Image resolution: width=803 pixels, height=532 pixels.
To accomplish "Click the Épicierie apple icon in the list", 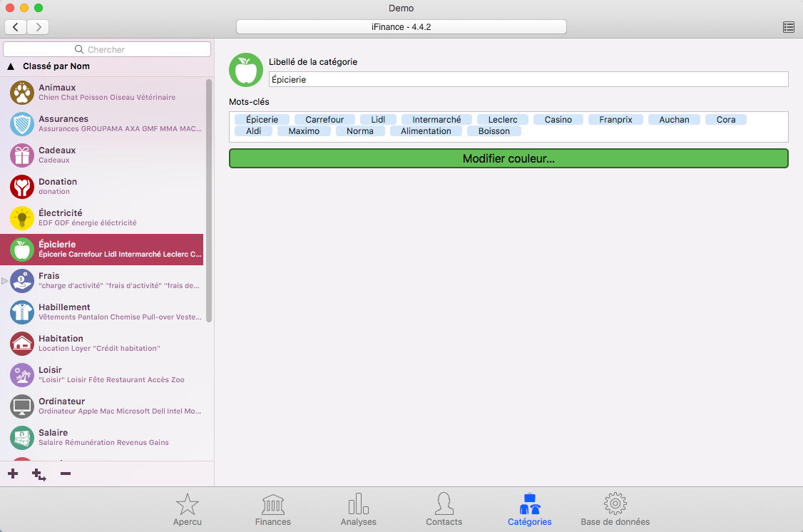I will [22, 250].
